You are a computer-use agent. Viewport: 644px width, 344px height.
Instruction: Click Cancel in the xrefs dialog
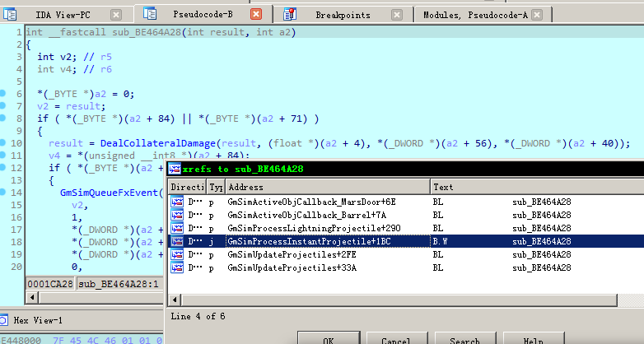(x=397, y=338)
